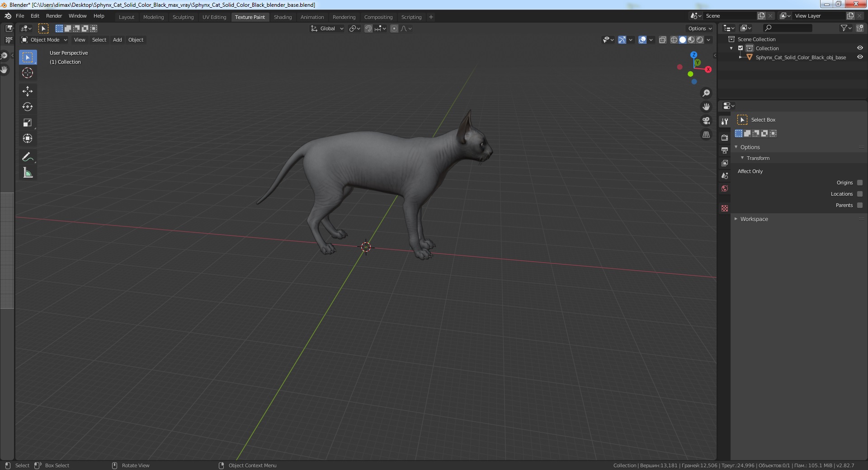
Task: Open Scene properties tab
Action: pyautogui.click(x=725, y=176)
